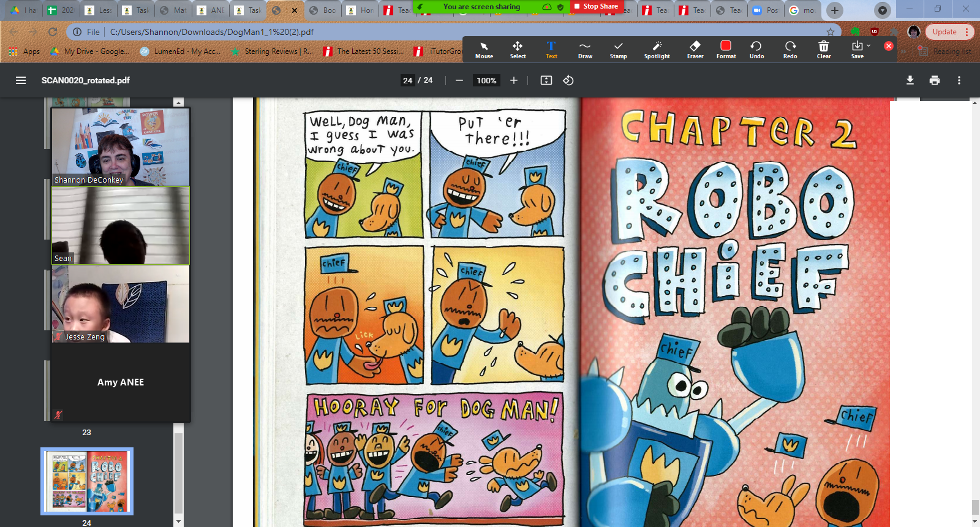Select the Mouse annotation tool
Viewport: 980px width, 527px height.
(484, 50)
